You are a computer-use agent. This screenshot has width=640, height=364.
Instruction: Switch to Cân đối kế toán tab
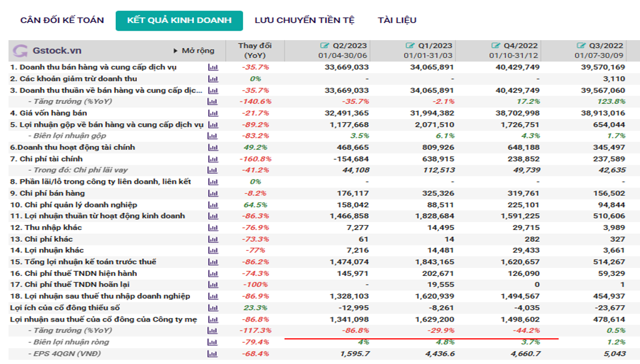click(62, 21)
